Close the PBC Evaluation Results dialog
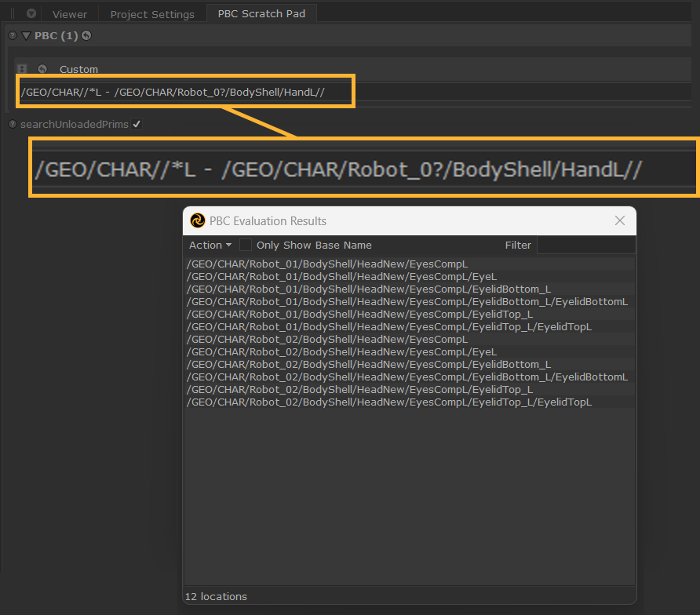700x615 pixels. pyautogui.click(x=620, y=220)
